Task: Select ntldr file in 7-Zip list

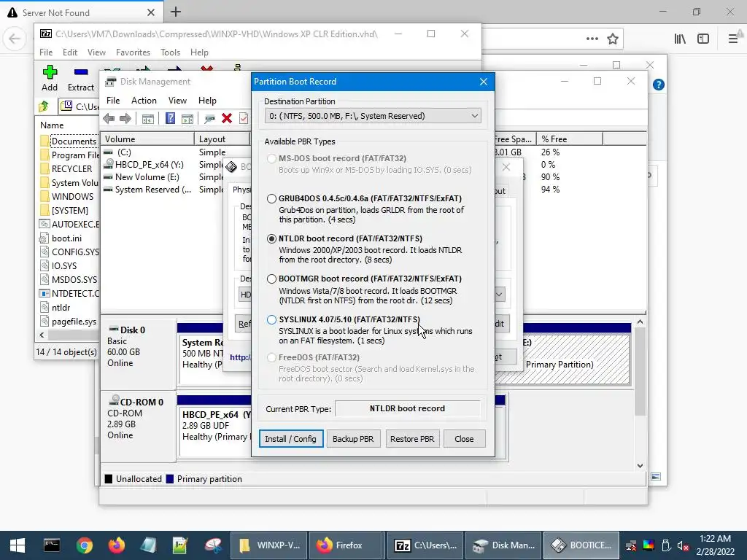Action: point(61,308)
